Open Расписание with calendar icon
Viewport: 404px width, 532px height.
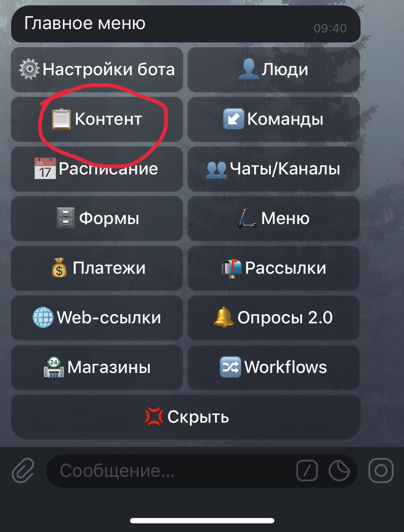tap(97, 169)
